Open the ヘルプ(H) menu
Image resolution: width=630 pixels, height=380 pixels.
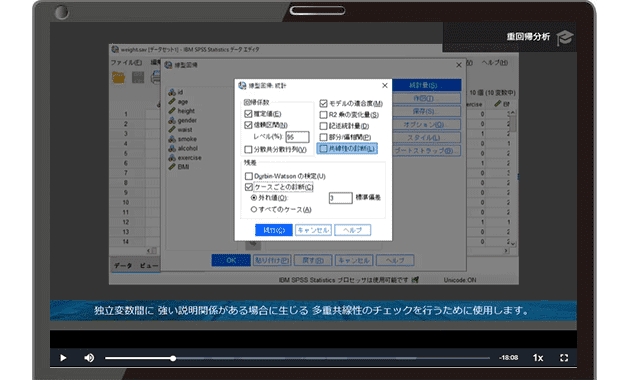495,63
